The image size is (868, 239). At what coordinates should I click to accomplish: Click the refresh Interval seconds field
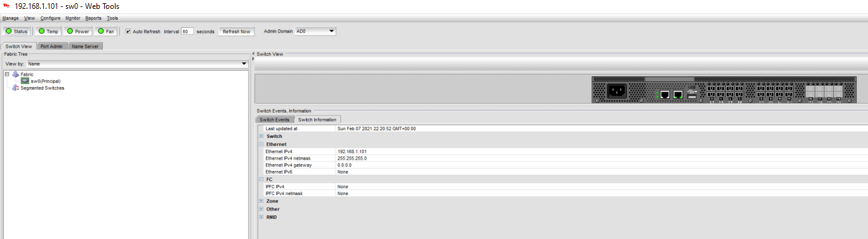[x=187, y=31]
